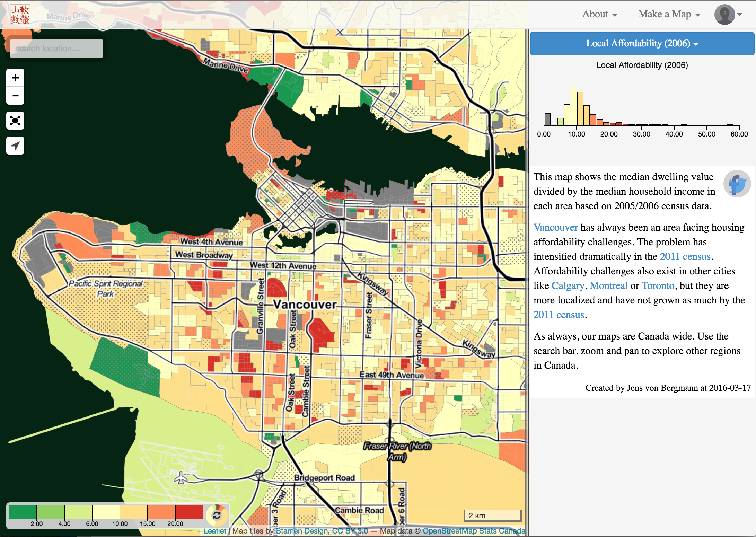Screen dimensions: 756x537
Task: Share map via the Twitter bird icon
Action: point(737,184)
